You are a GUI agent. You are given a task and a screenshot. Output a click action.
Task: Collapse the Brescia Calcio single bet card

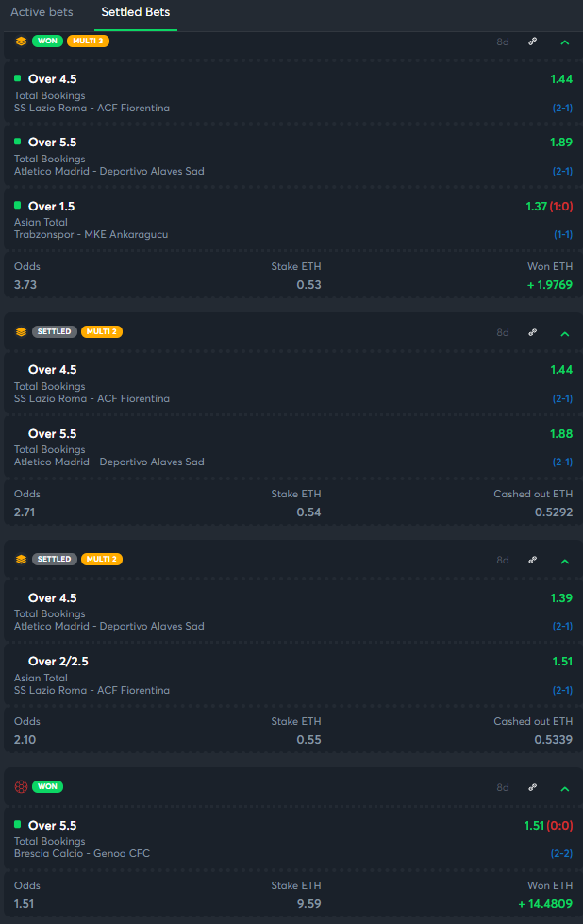tap(564, 788)
